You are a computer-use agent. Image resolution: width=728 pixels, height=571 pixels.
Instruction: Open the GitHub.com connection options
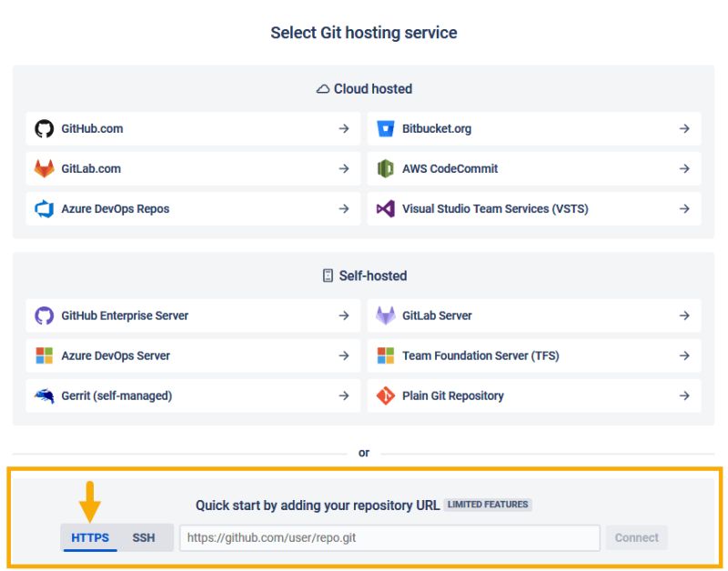[343, 128]
